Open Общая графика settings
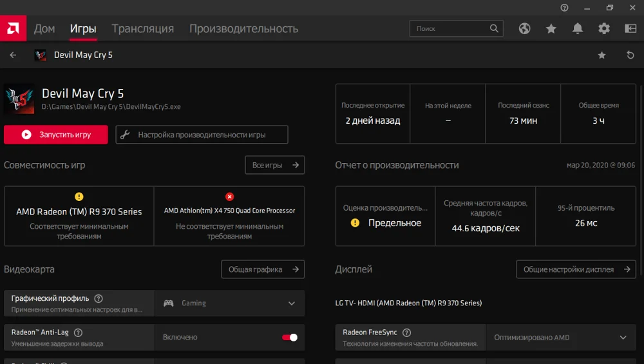 pyautogui.click(x=263, y=269)
